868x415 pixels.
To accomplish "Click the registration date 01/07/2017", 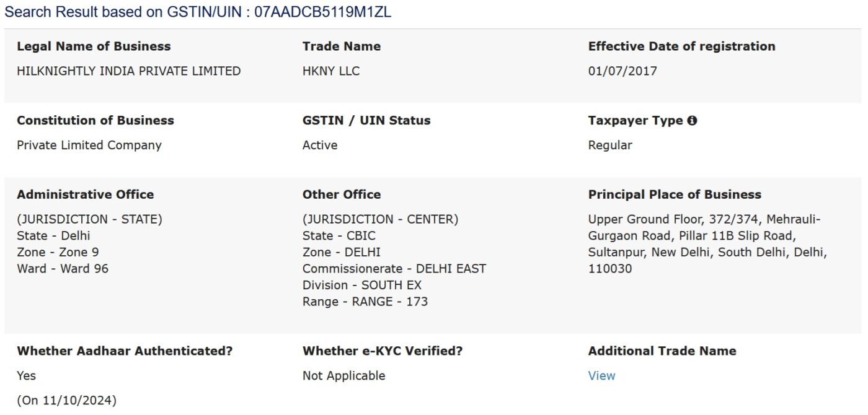I will [x=622, y=71].
